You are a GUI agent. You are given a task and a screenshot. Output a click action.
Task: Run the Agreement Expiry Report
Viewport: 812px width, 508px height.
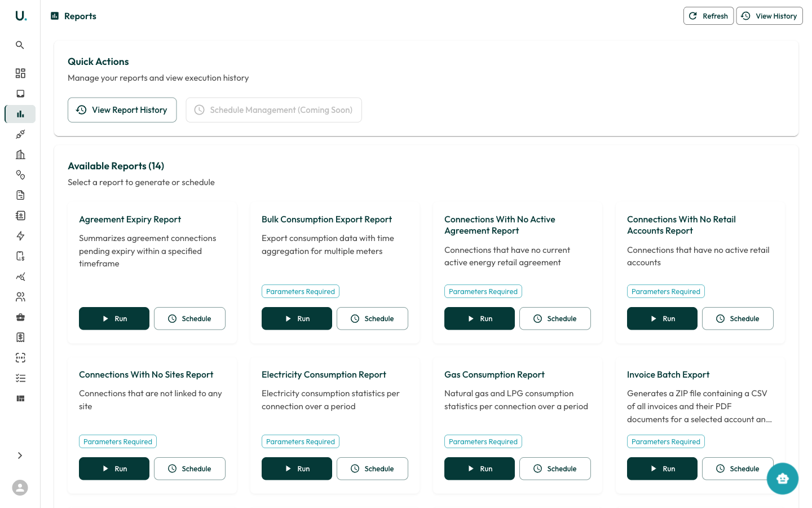(114, 318)
